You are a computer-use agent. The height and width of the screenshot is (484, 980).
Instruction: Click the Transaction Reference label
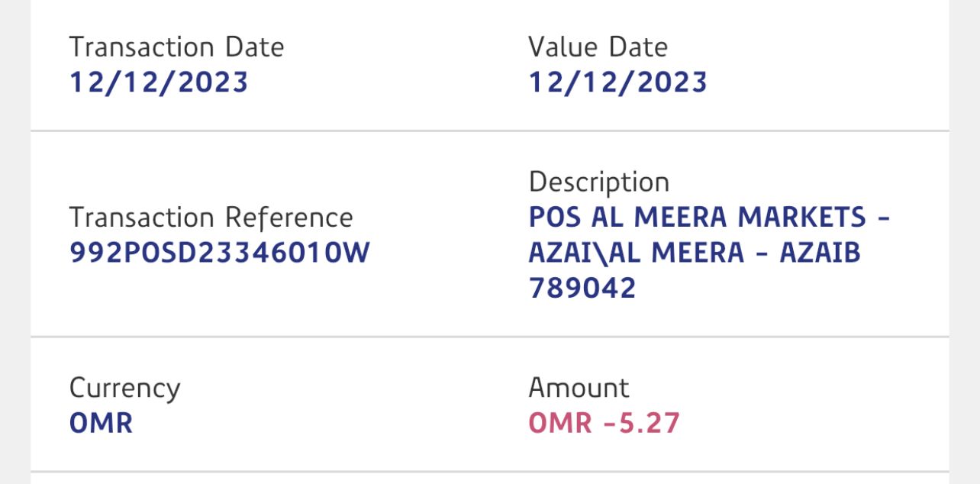click(x=211, y=218)
